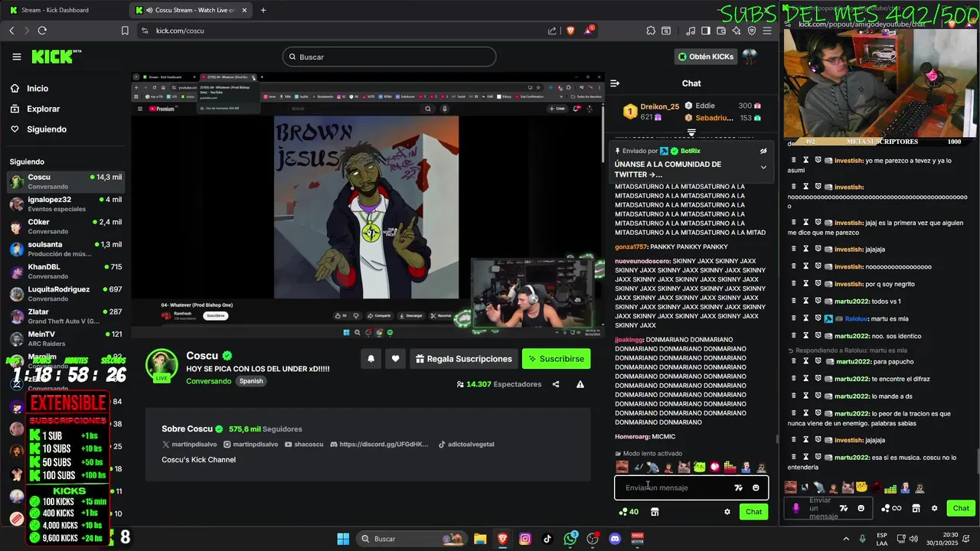This screenshot has width=980, height=551.
Task: Open File Explorer from the taskbar
Action: pyautogui.click(x=480, y=539)
